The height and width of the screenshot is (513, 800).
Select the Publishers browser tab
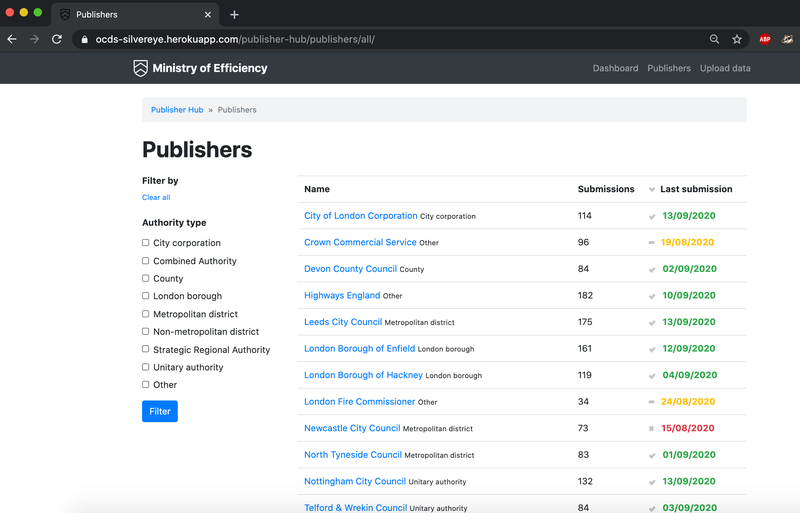pyautogui.click(x=135, y=15)
